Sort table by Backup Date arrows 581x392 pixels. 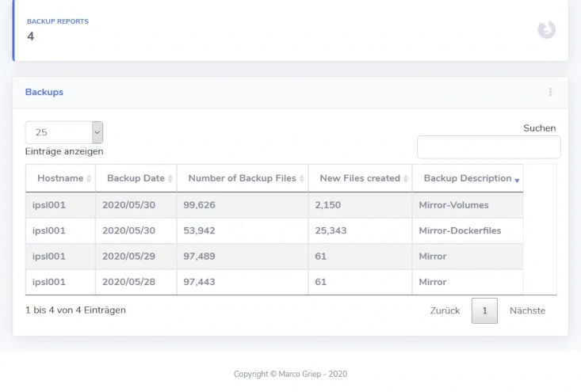coord(170,178)
